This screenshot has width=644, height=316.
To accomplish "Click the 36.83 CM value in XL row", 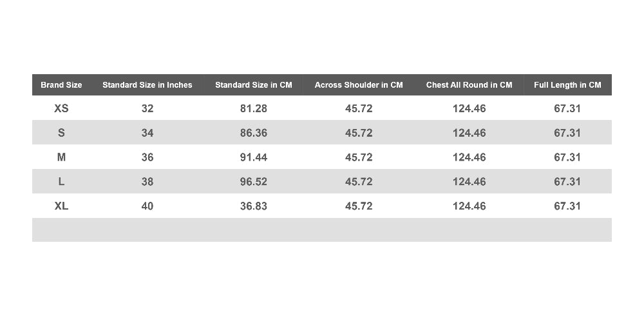I will [x=253, y=206].
